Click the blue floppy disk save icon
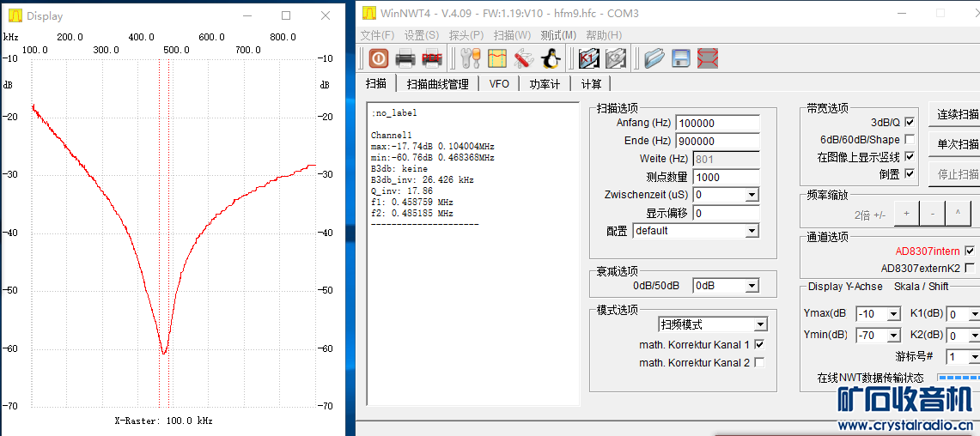This screenshot has height=436, width=980. pos(680,58)
